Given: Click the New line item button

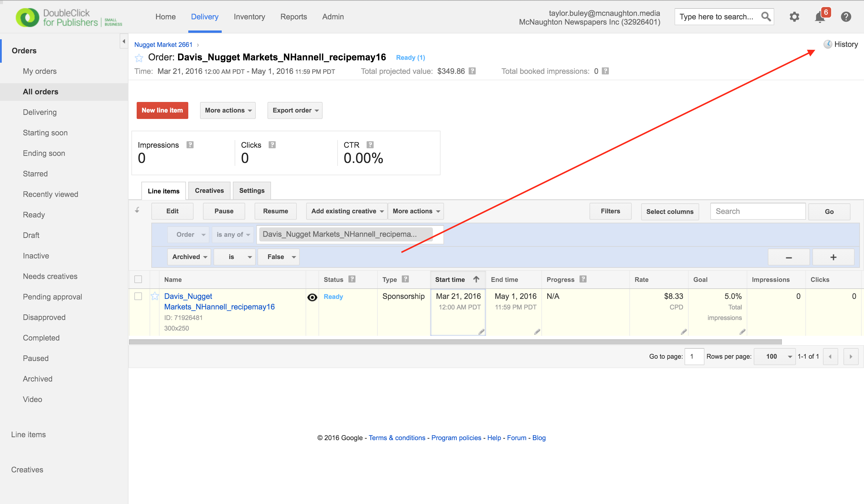Looking at the screenshot, I should pyautogui.click(x=162, y=110).
